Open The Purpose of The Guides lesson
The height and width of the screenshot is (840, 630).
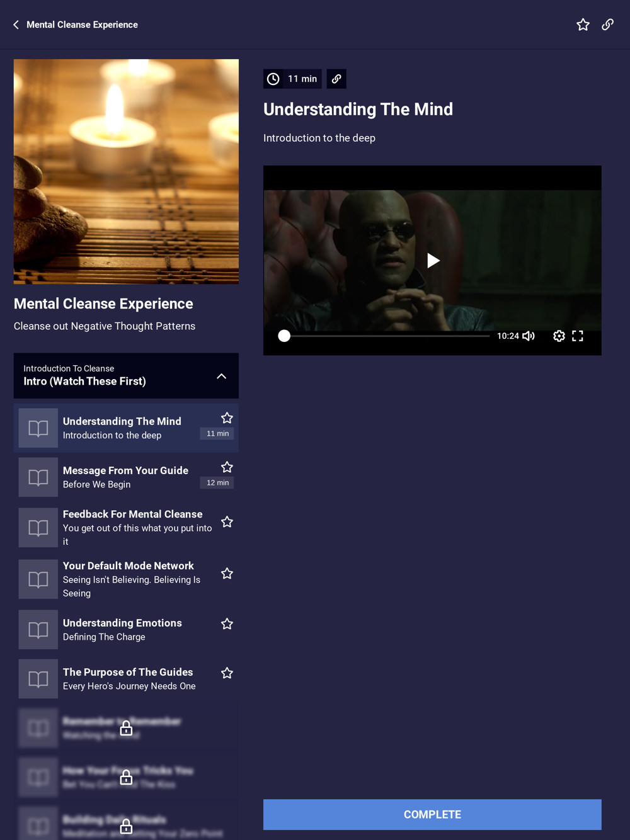(126, 679)
